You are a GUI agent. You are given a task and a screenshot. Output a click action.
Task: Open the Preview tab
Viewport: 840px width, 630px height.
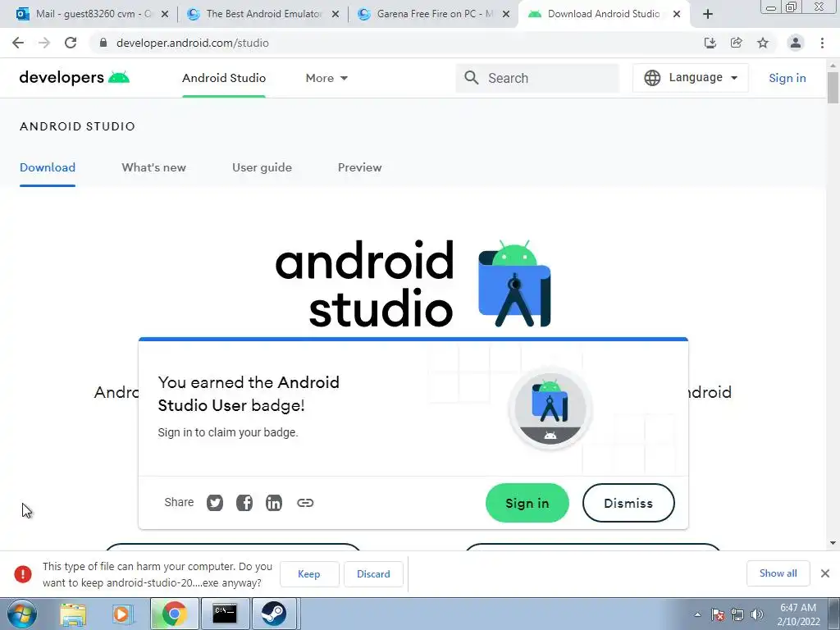tap(360, 167)
